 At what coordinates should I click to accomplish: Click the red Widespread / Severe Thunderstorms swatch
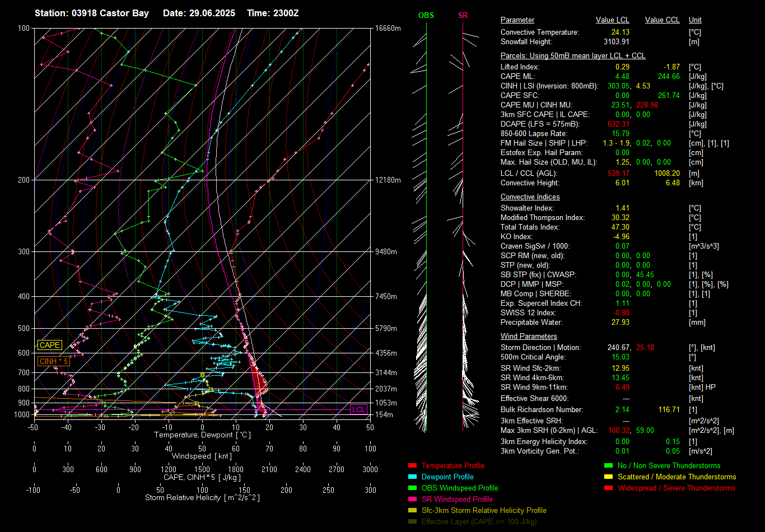click(608, 488)
